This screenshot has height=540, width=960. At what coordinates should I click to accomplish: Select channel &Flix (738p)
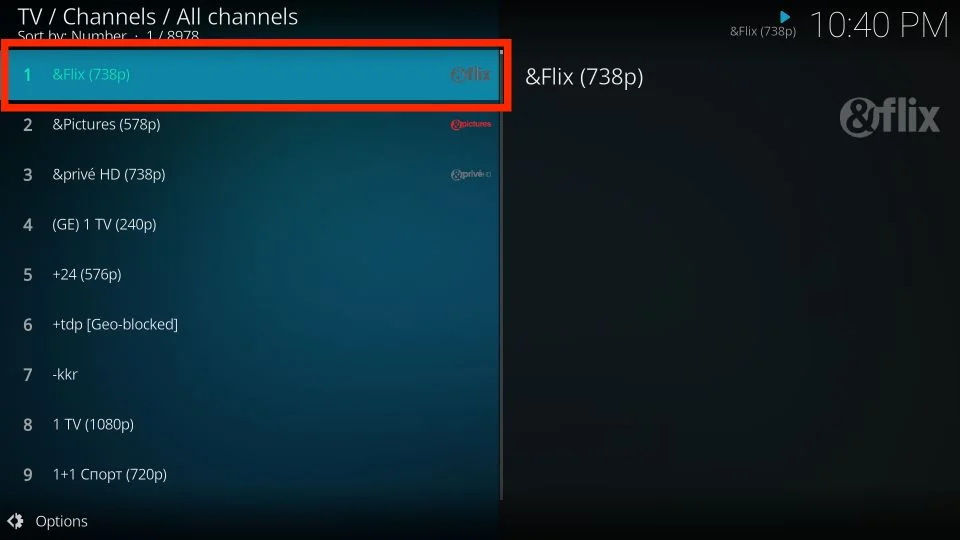[254, 75]
